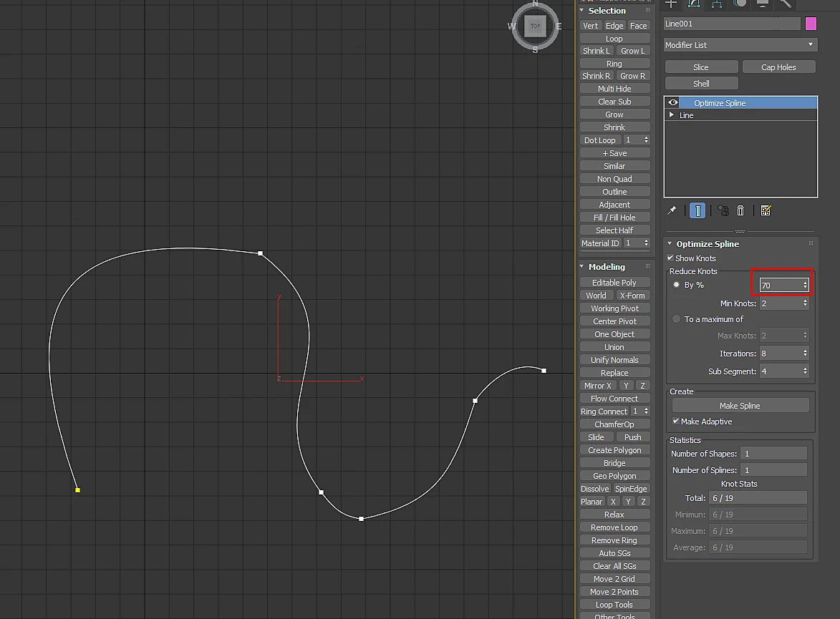Open the Modifier List dropdown
840x619 pixels.
(740, 45)
